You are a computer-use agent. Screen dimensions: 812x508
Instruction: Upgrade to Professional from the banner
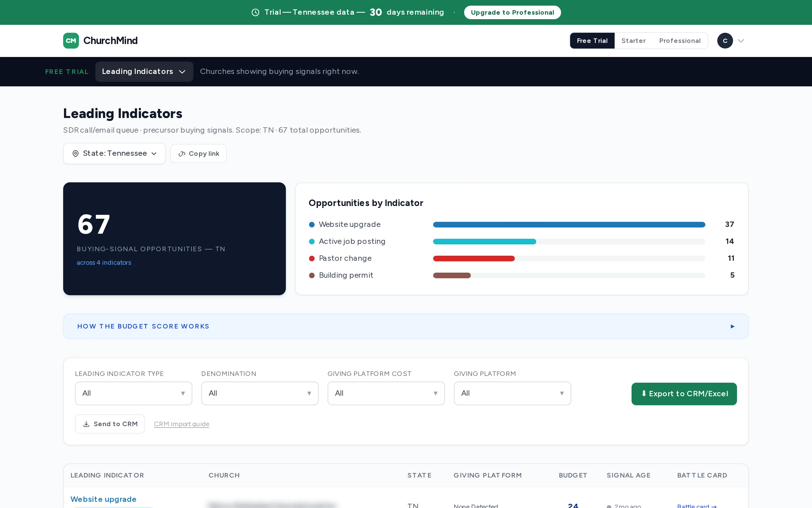(x=512, y=12)
